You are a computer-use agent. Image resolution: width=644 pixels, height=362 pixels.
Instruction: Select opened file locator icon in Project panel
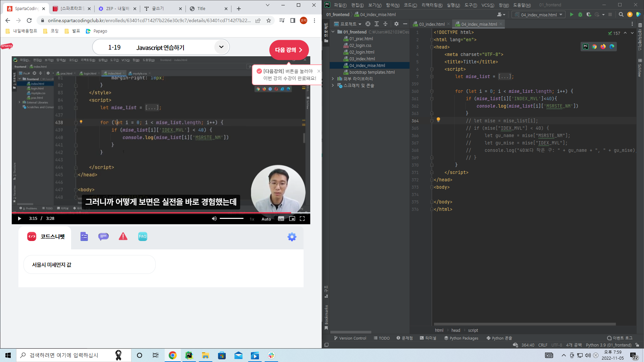[368, 24]
